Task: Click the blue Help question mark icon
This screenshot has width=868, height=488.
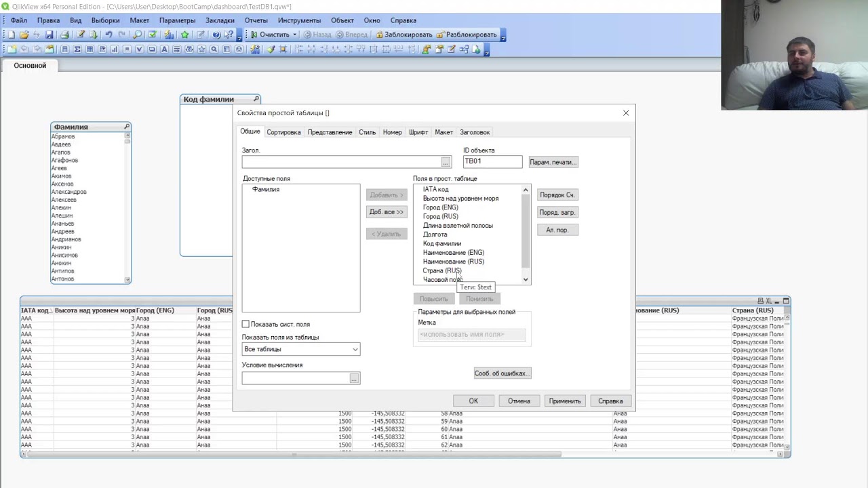Action: pyautogui.click(x=216, y=35)
